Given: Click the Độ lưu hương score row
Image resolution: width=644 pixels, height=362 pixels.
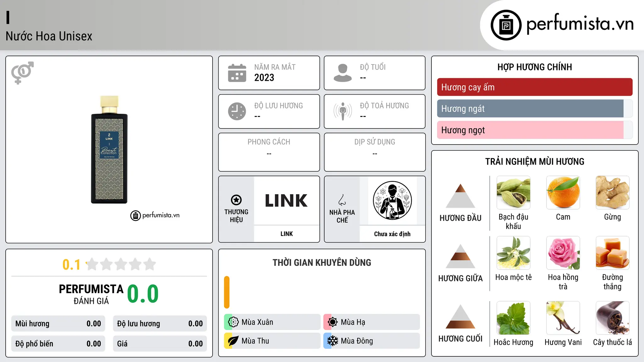Looking at the screenshot, I should click(x=160, y=324).
